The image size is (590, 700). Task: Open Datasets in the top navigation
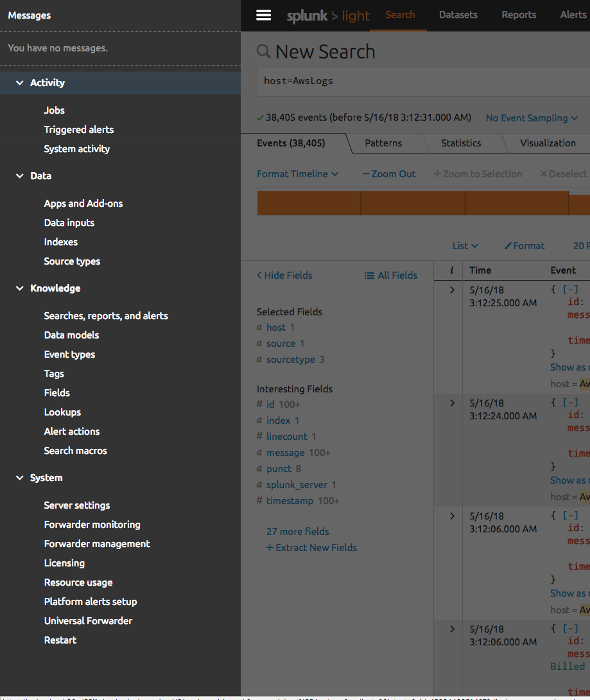coord(457,15)
